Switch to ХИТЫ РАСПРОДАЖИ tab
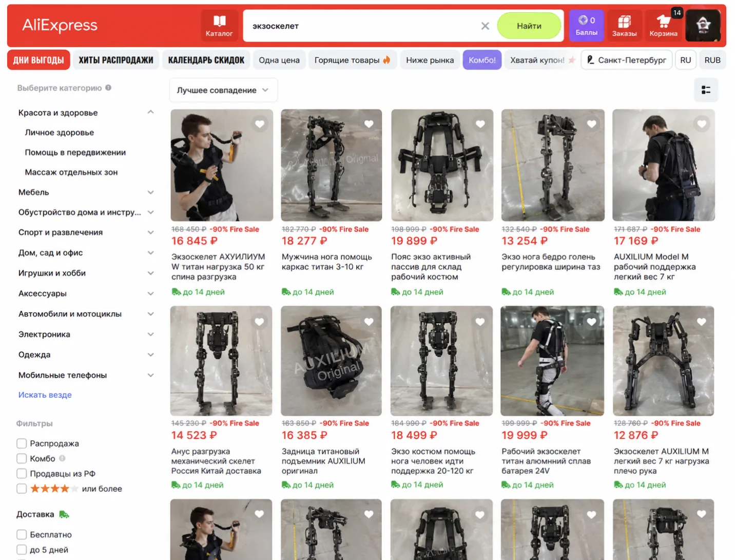The width and height of the screenshot is (735, 560). tap(116, 60)
